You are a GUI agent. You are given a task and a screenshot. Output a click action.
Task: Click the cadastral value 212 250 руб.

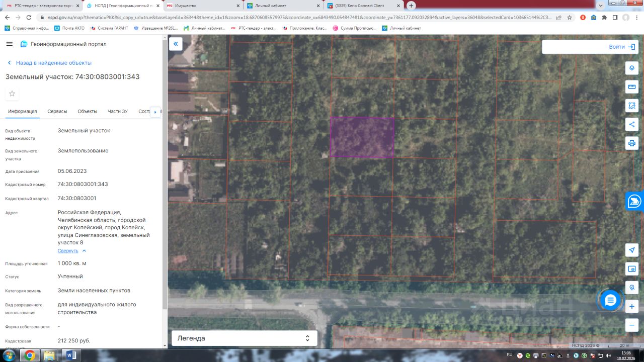74,341
